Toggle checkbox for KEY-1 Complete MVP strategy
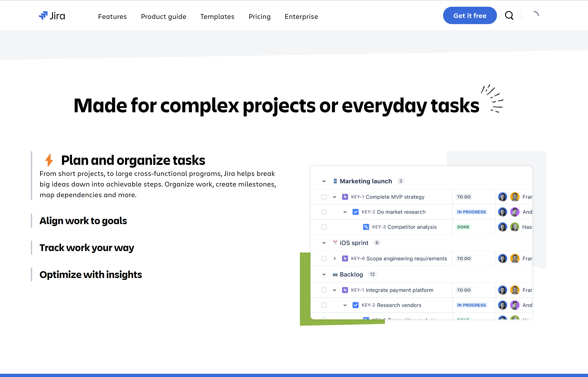Screen dimensions: 588x377 324,197
